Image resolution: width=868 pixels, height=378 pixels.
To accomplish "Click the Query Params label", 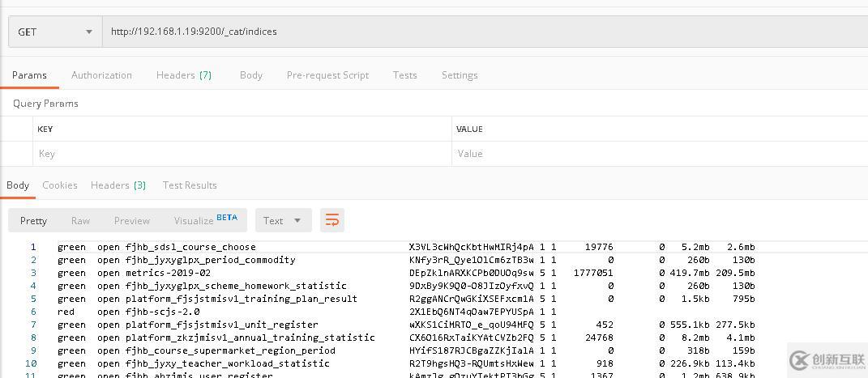I will [45, 104].
